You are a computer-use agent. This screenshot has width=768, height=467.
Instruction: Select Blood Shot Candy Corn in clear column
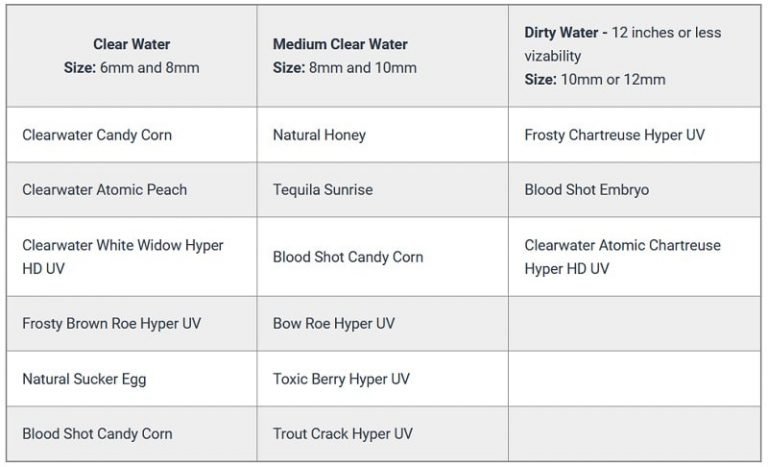coord(97,434)
